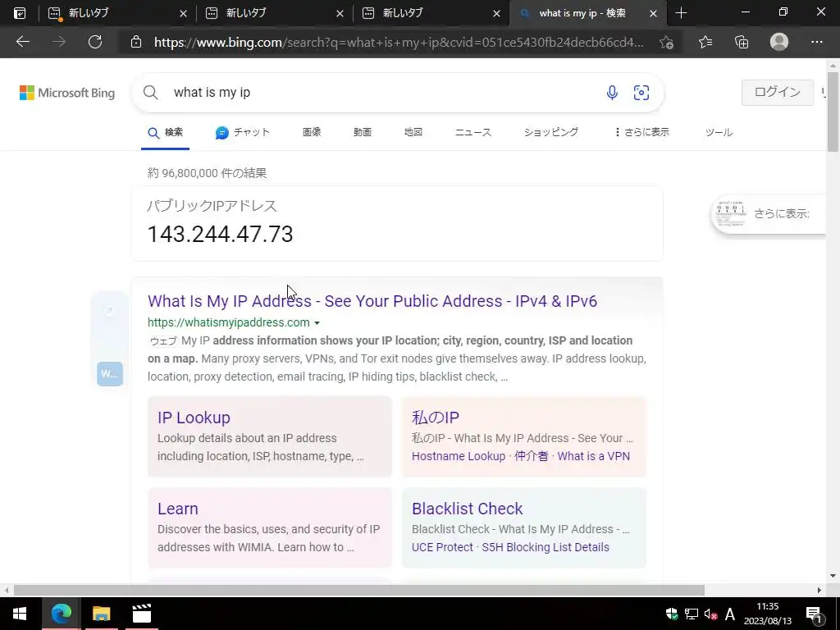
Task: Open the Collections icon
Action: click(x=742, y=42)
